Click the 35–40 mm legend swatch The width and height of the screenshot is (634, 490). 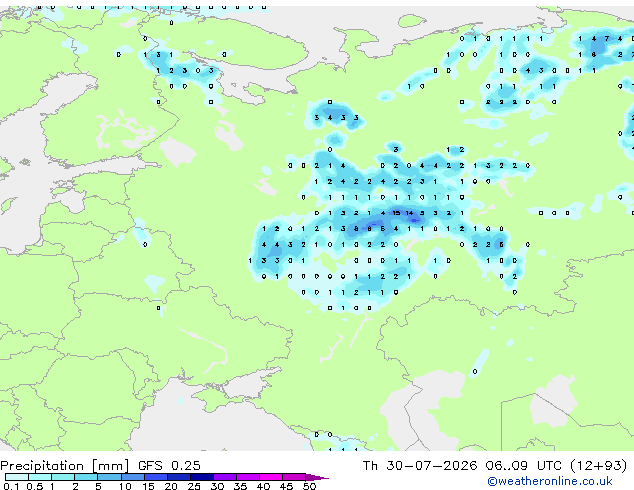pos(248,477)
